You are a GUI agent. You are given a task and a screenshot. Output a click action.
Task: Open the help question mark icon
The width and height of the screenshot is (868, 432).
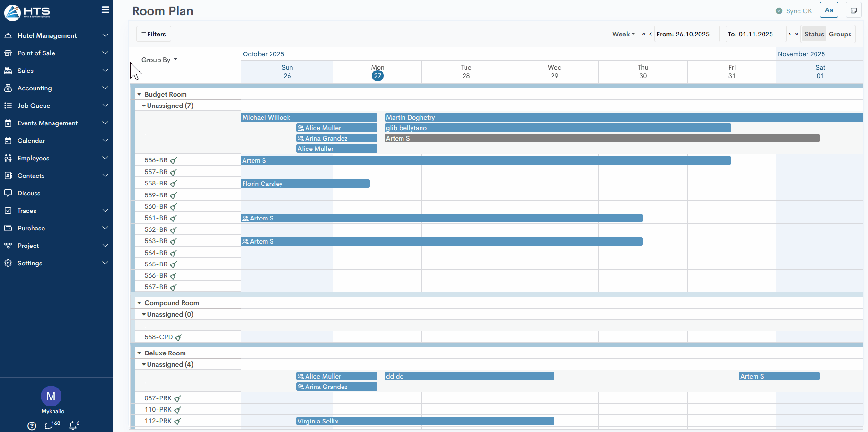point(32,426)
